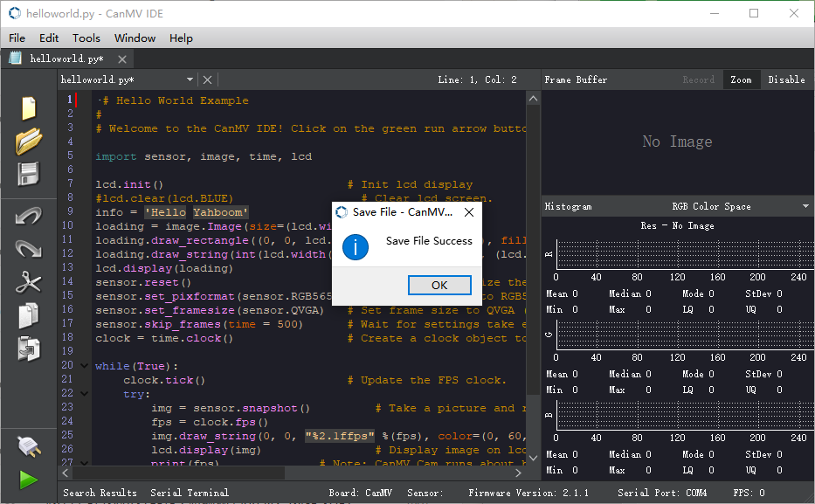Confirm the dialog with OK
This screenshot has height=504, width=815.
tap(439, 285)
